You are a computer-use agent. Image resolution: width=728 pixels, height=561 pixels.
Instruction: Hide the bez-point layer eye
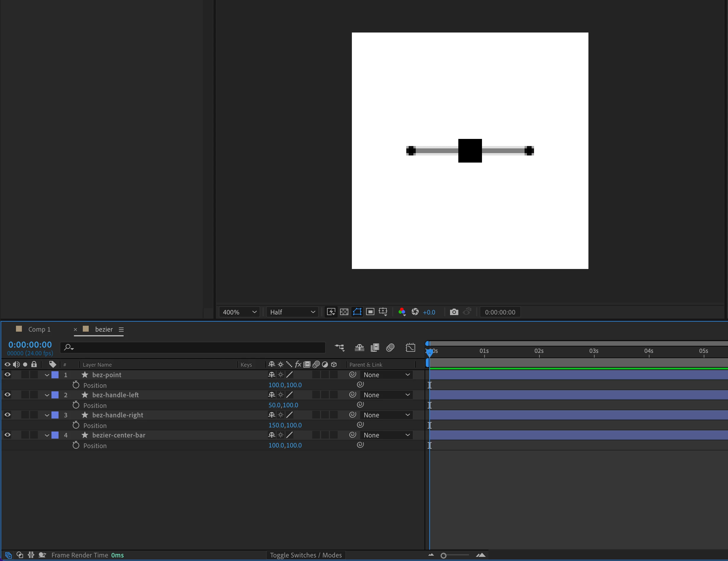(x=7, y=375)
